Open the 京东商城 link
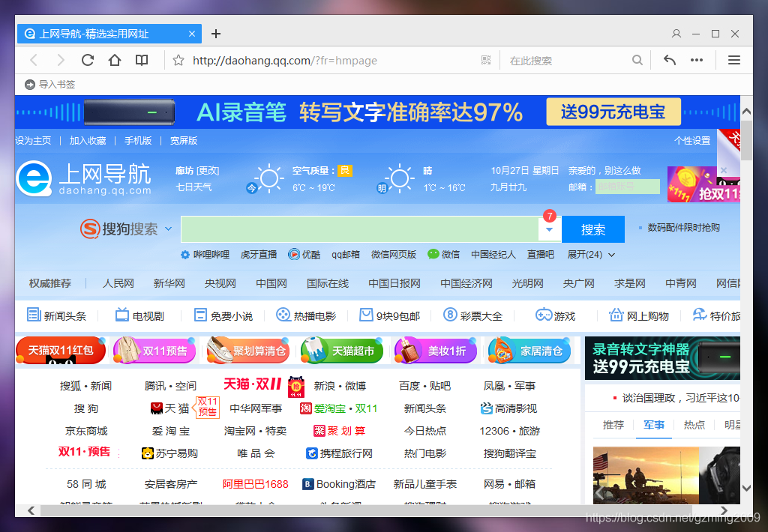The width and height of the screenshot is (768, 532). pos(86,431)
